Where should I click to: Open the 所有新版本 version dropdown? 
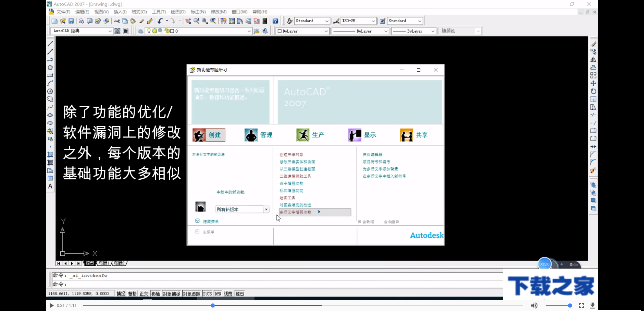[266, 209]
